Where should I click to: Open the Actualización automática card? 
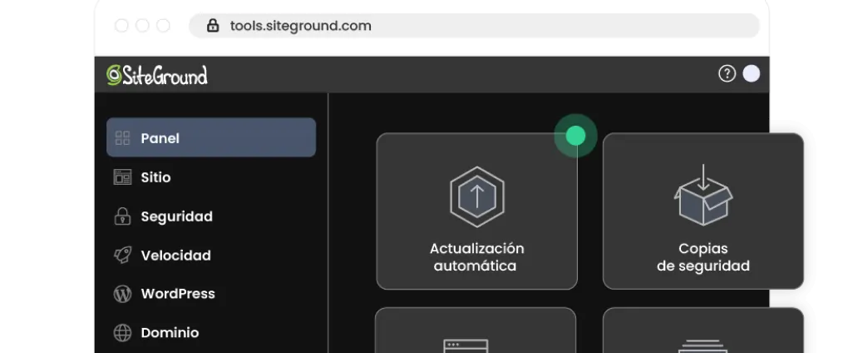(476, 211)
